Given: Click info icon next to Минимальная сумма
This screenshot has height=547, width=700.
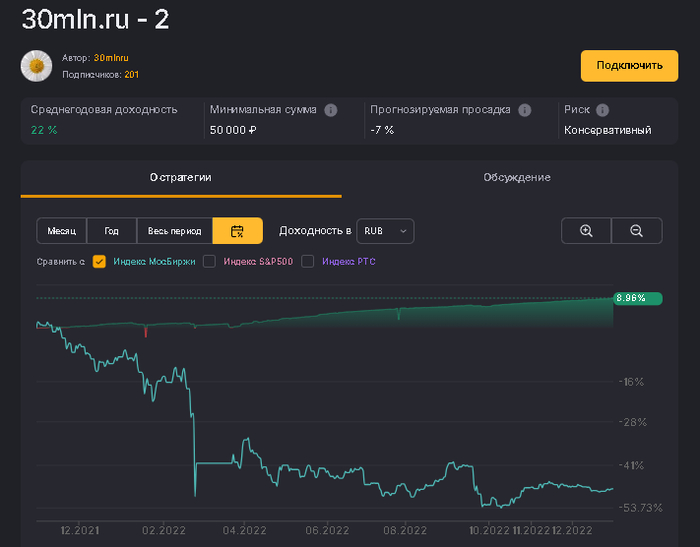Looking at the screenshot, I should [331, 110].
